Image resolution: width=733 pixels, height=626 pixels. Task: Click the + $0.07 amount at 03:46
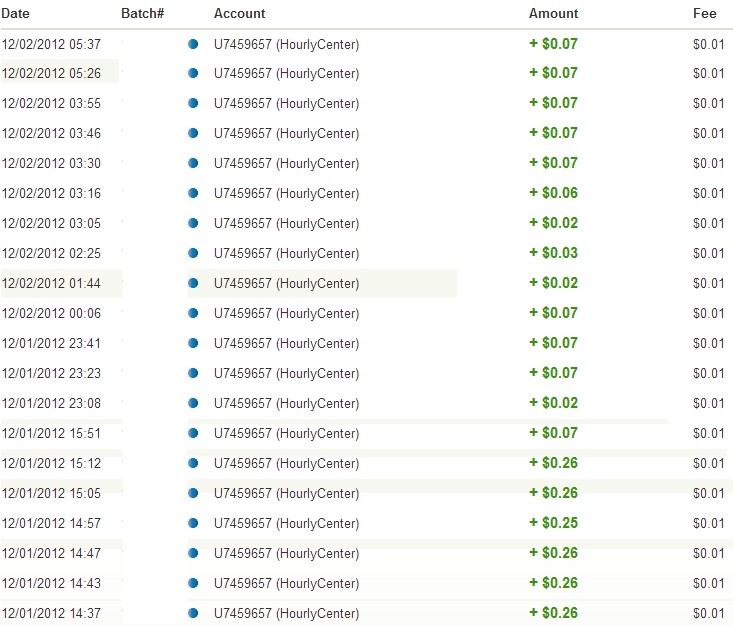pyautogui.click(x=553, y=133)
